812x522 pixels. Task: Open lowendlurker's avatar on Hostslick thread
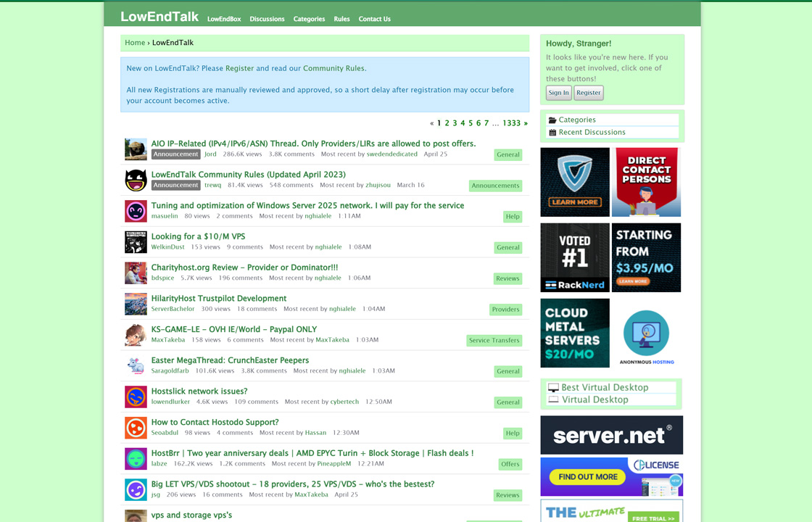(136, 397)
